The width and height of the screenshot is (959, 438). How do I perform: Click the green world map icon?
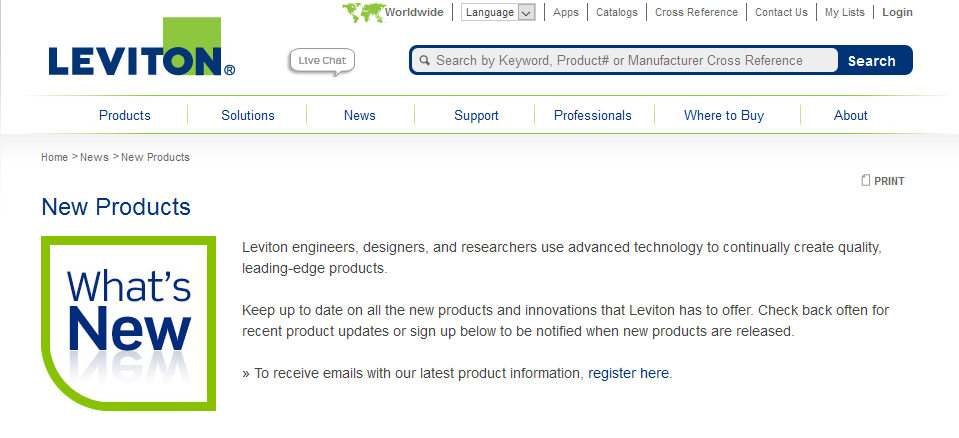[x=362, y=13]
